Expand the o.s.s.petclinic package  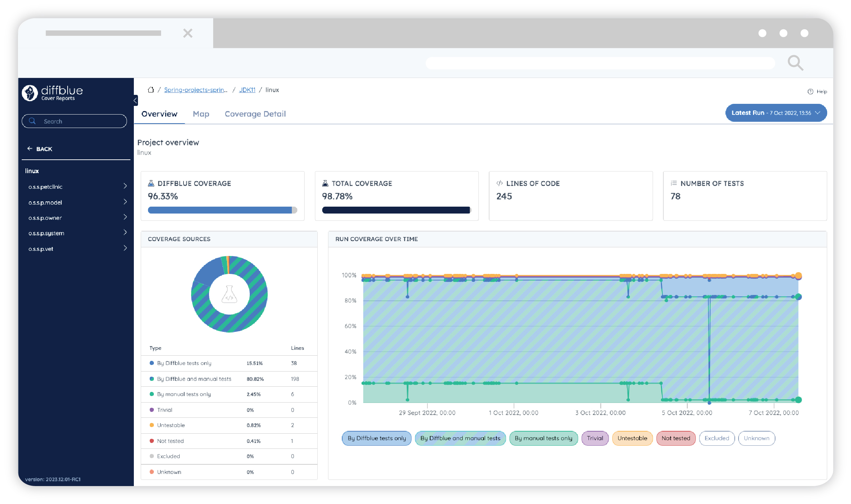click(125, 186)
